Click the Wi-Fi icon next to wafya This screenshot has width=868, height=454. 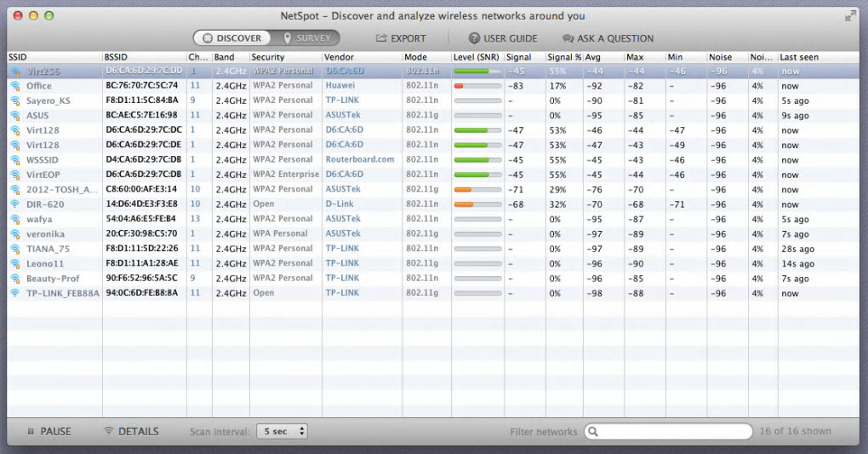coord(15,219)
